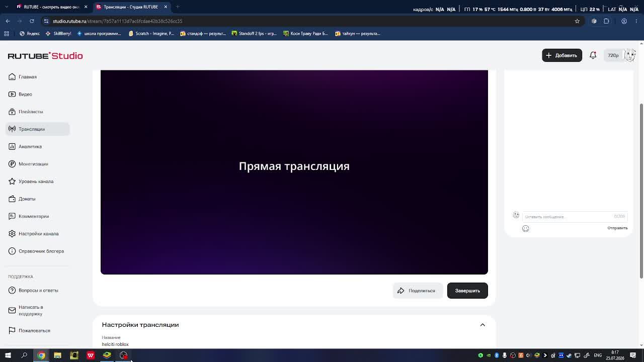Click the page vertical scrollbar
The image size is (644, 362).
[641, 191]
